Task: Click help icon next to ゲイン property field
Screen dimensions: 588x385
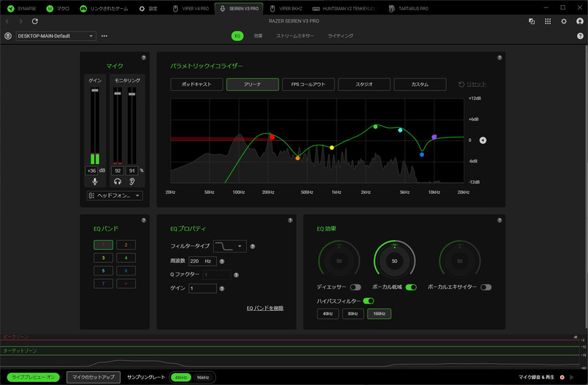Action: pyautogui.click(x=222, y=289)
